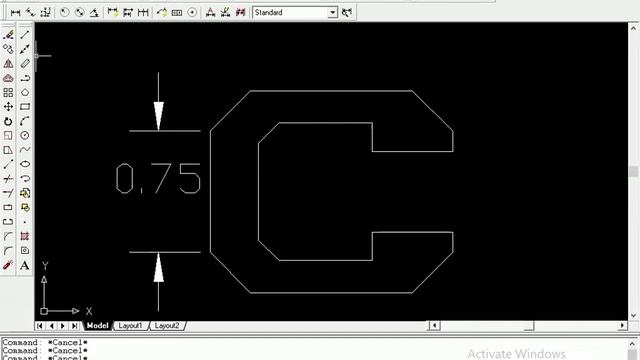This screenshot has width=640, height=360.
Task: Go to previous layout tab arrow
Action: 51,326
